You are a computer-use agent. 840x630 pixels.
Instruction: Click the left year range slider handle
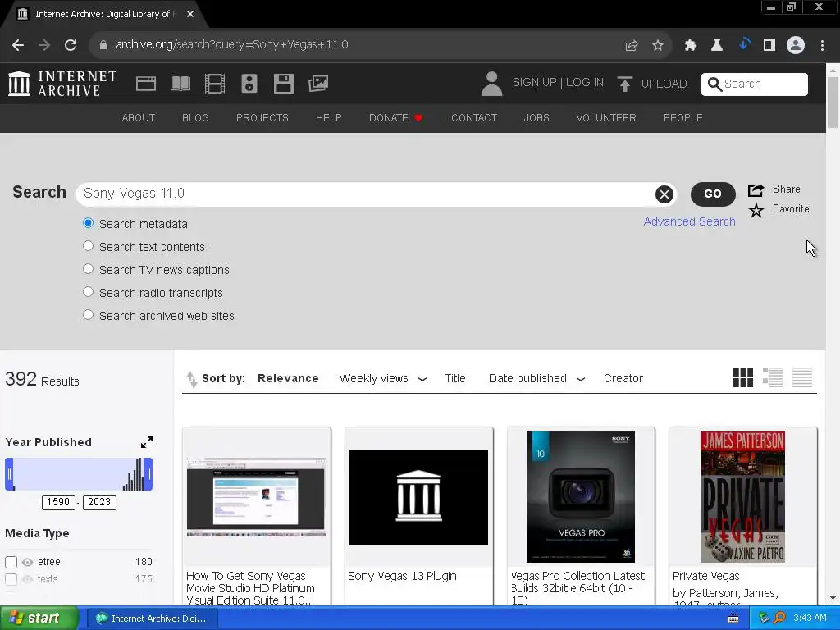pyautogui.click(x=9, y=475)
